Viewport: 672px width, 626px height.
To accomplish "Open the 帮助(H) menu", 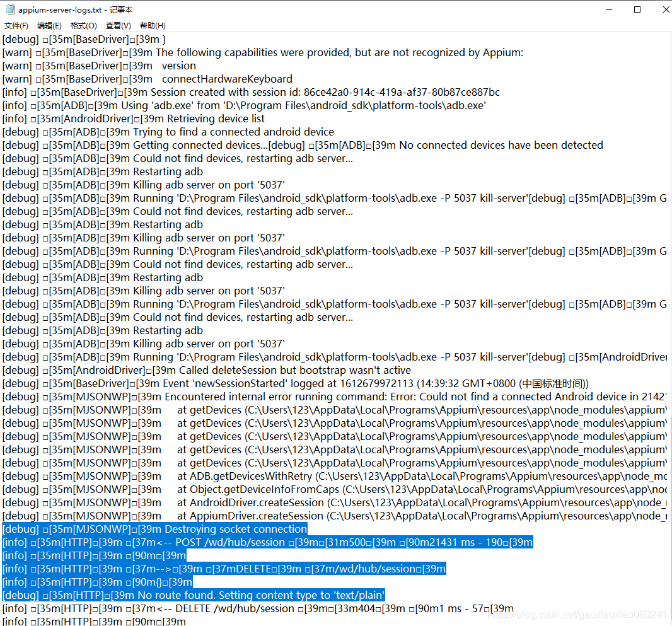I will 152,25.
